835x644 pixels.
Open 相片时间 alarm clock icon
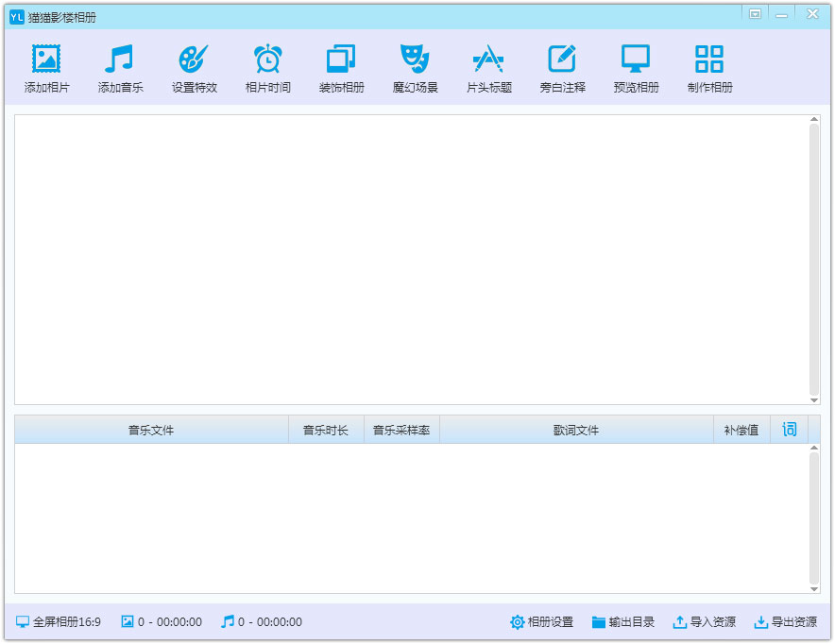pyautogui.click(x=267, y=59)
